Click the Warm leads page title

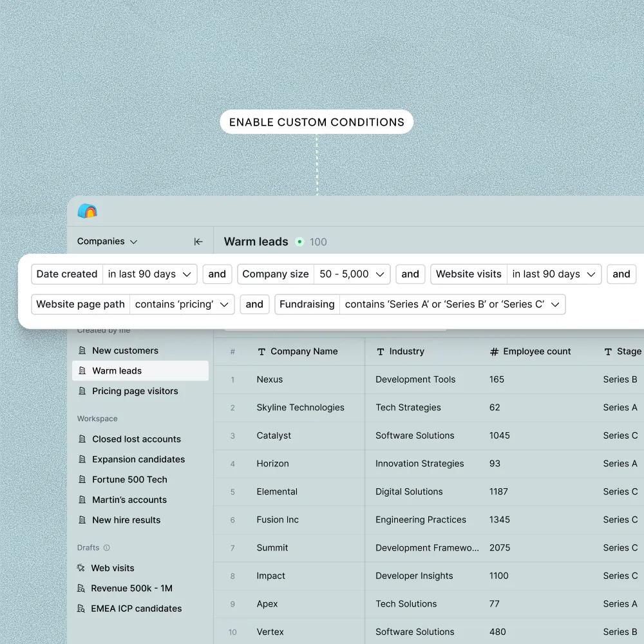coord(256,241)
